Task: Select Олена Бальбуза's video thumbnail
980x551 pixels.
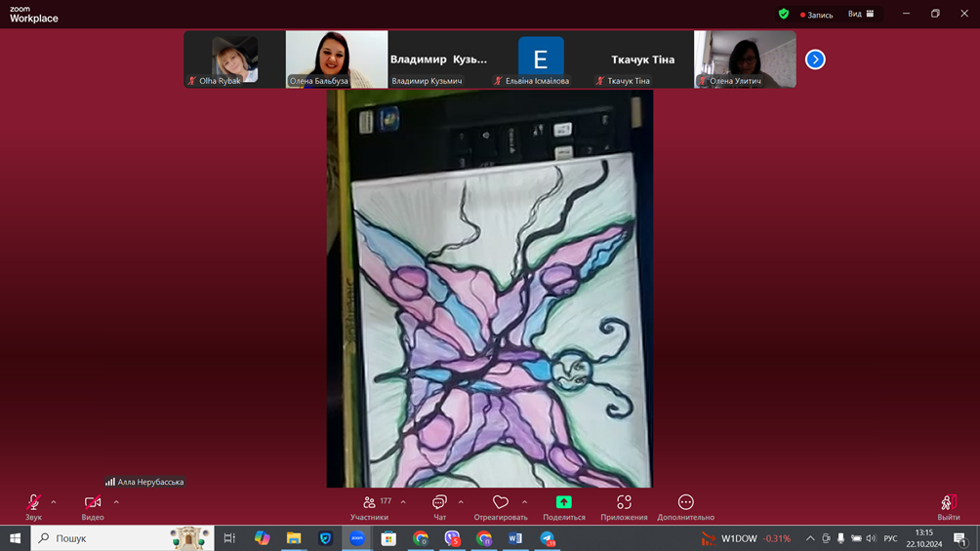Action: [x=337, y=59]
